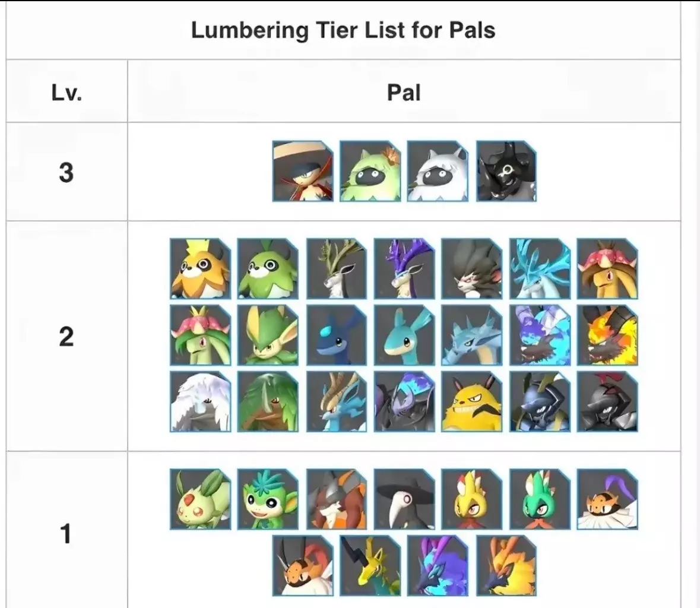Click the green Tanzee monkey icon

tap(268, 499)
